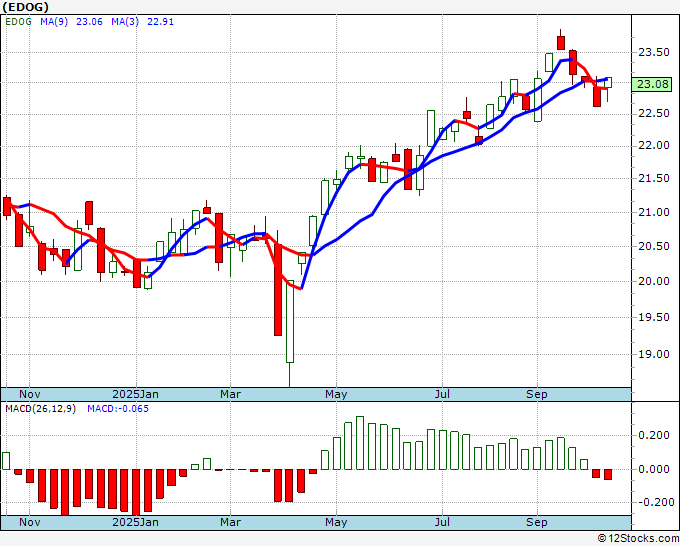
Task: Click the tall red April crash candle
Action: coord(278,290)
